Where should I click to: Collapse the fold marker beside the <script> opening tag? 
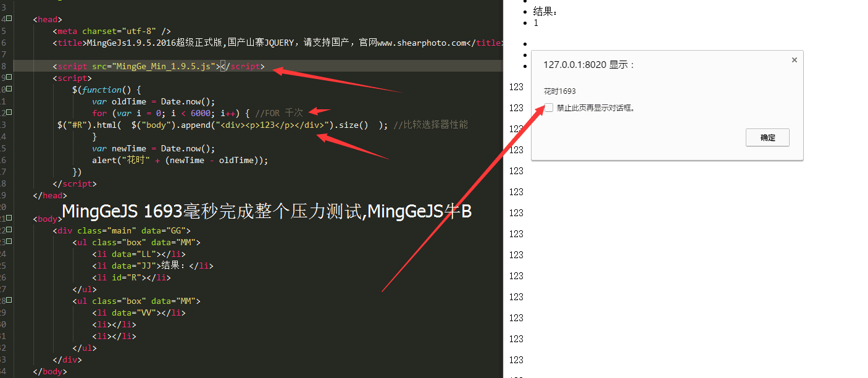(x=9, y=78)
